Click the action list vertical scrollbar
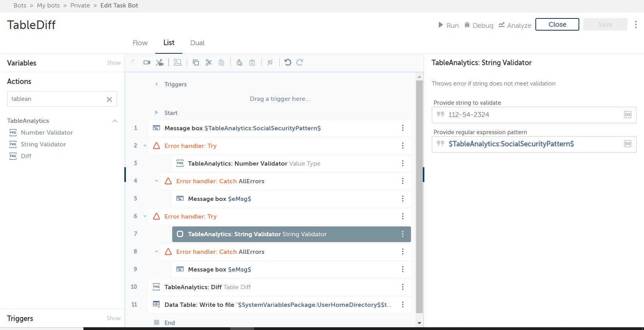This screenshot has height=330, width=644. [x=419, y=196]
